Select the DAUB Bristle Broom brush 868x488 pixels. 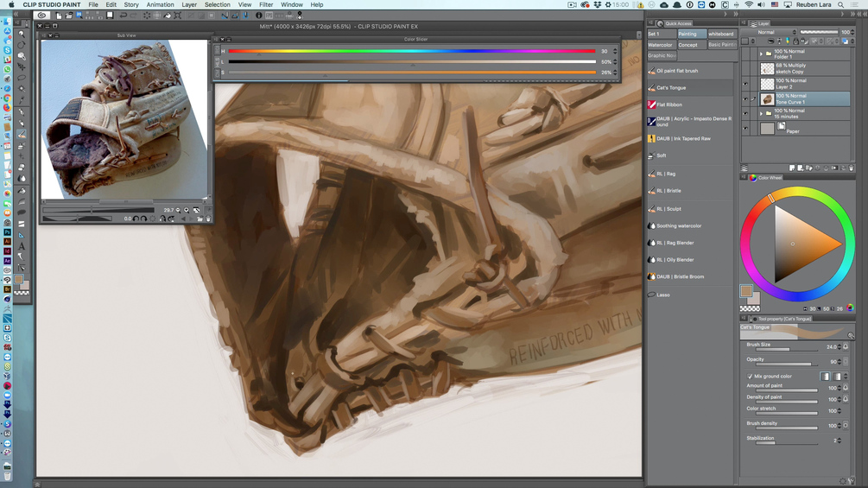[x=680, y=277]
